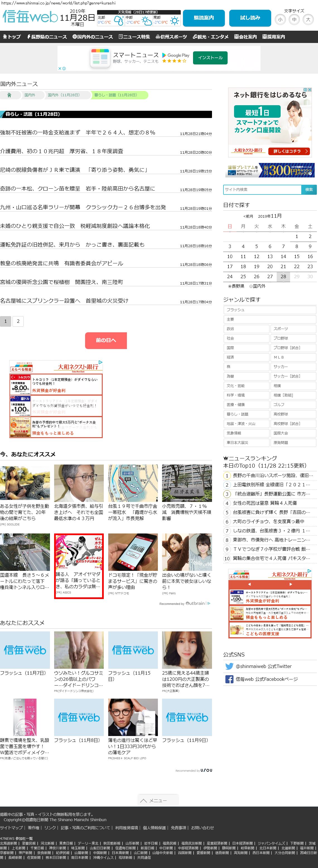This screenshot has width=318, height=868.
Task: Click the AdChoices icon on bank ad
Action: pos(309,90)
